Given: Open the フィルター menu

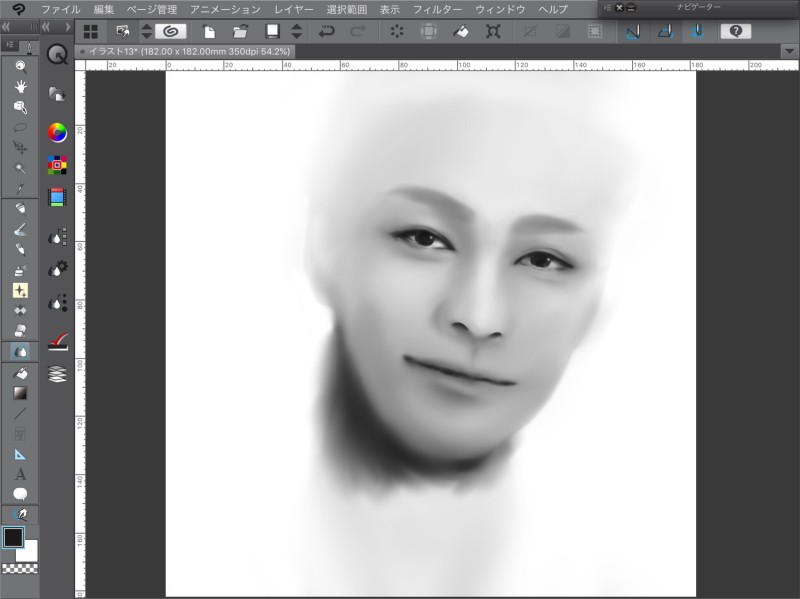Looking at the screenshot, I should [437, 9].
